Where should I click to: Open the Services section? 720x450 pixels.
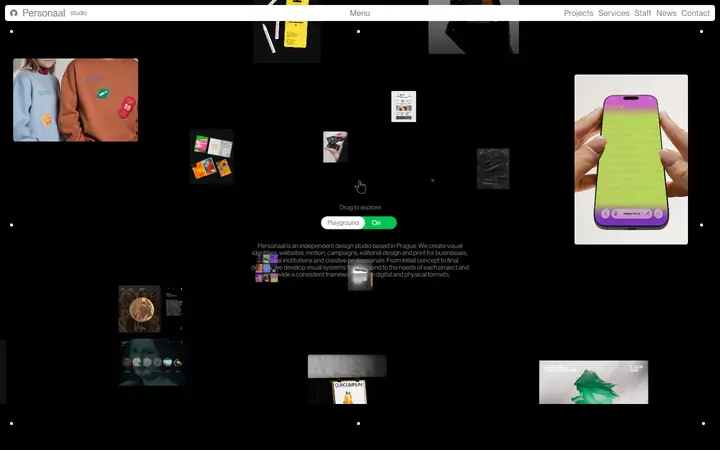coord(613,13)
